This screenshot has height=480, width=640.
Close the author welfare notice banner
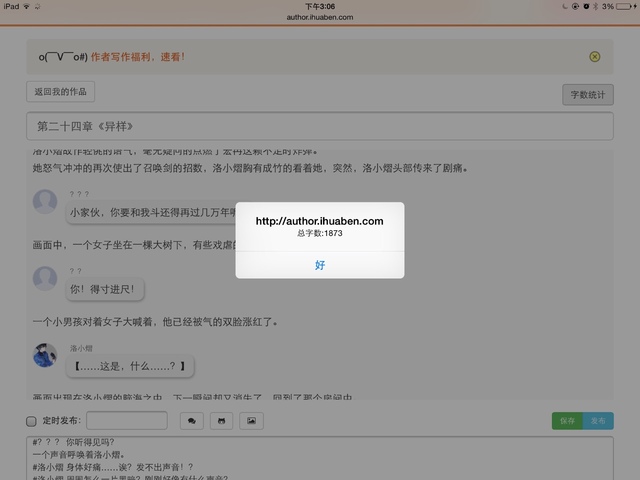click(x=594, y=57)
